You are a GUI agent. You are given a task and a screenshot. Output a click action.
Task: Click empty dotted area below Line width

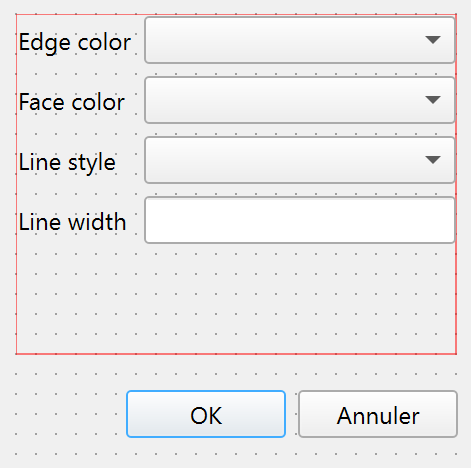tap(236, 298)
